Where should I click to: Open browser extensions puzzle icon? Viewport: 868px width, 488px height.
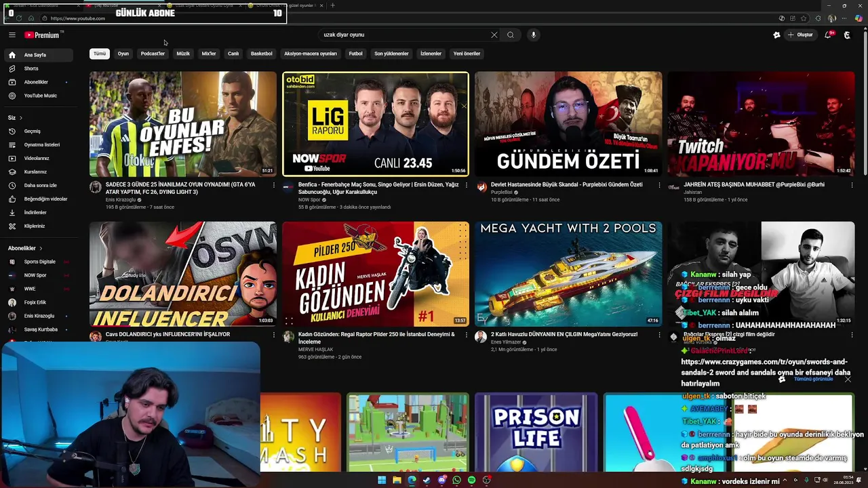point(817,18)
